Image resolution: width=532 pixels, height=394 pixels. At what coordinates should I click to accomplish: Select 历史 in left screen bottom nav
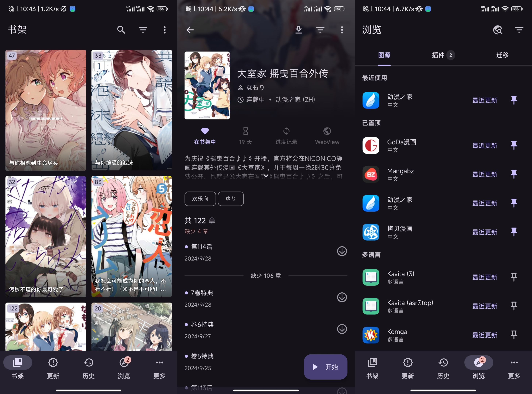(x=88, y=368)
